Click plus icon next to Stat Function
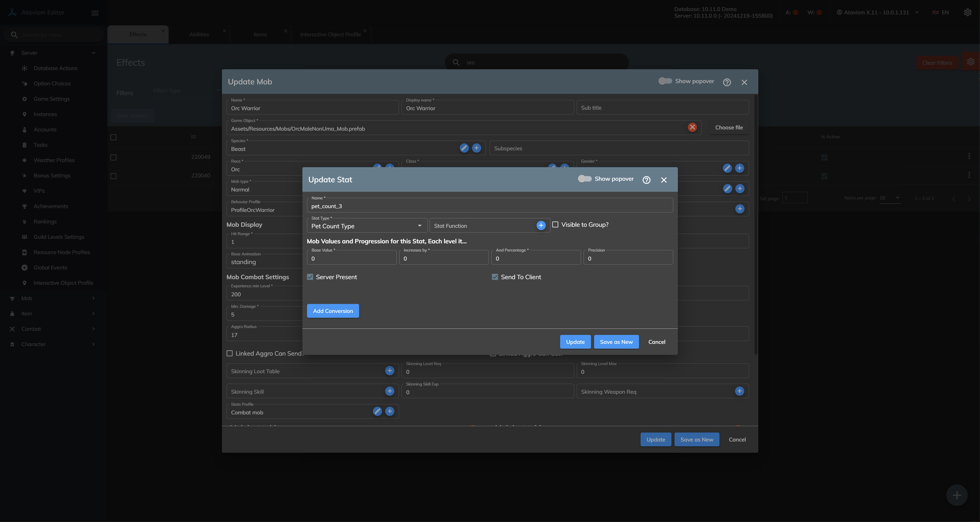Screen dimensions: 980x522 point(541,225)
